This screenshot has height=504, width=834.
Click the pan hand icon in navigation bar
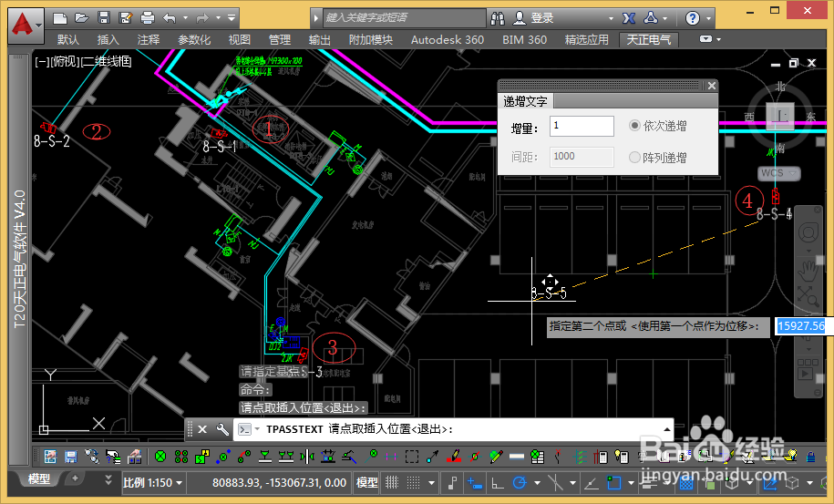808,271
